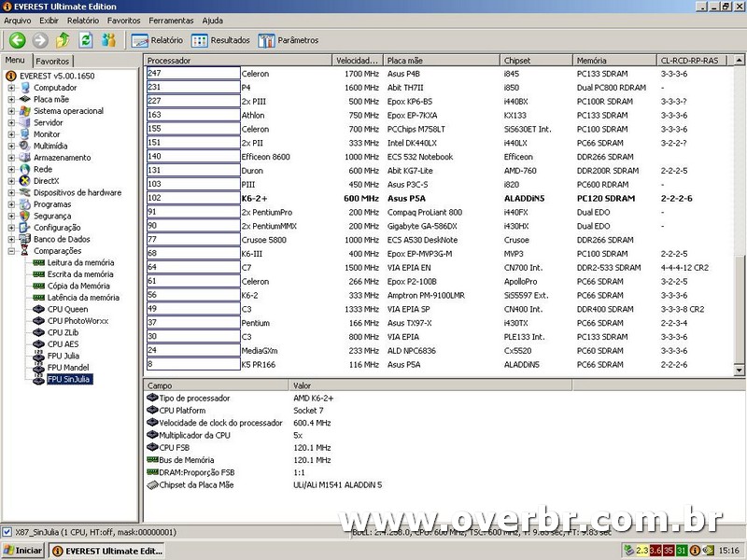Collapse the Comparações tree node
The image size is (747, 560).
[12, 251]
